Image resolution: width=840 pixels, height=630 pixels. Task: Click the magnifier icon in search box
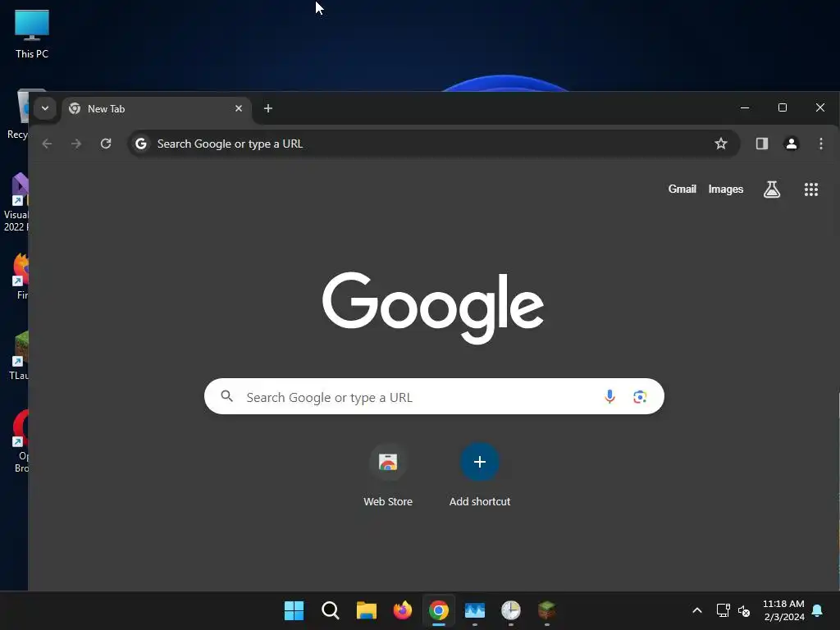tap(227, 396)
